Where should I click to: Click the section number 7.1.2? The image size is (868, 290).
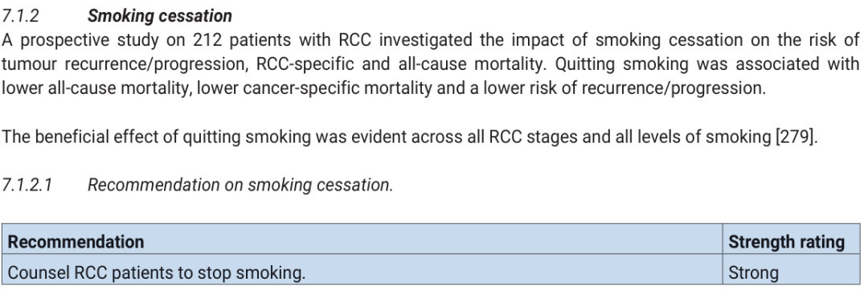tap(20, 15)
